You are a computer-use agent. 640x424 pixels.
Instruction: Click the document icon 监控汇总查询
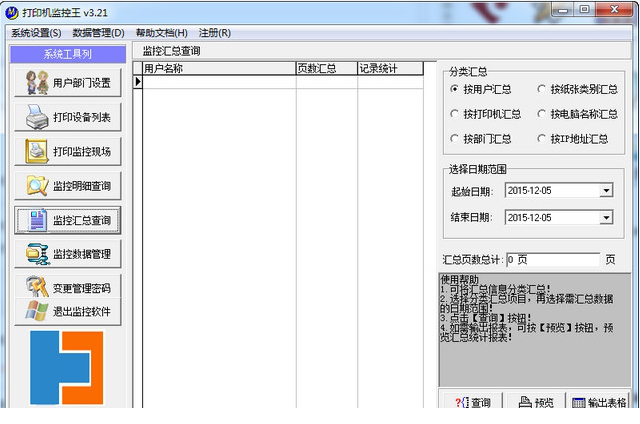coord(37,220)
